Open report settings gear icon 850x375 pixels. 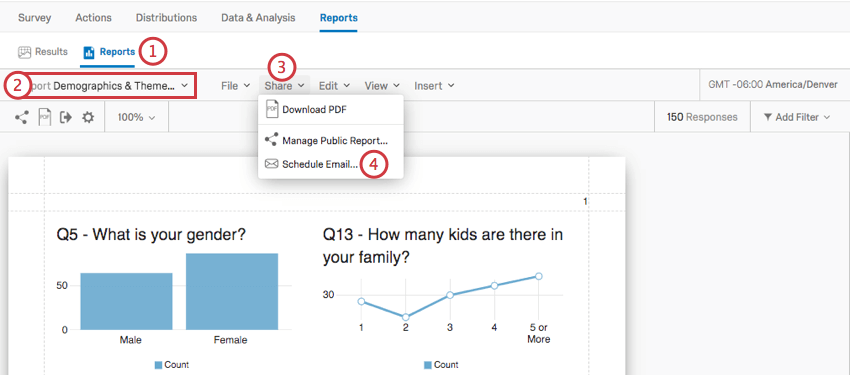(x=88, y=117)
